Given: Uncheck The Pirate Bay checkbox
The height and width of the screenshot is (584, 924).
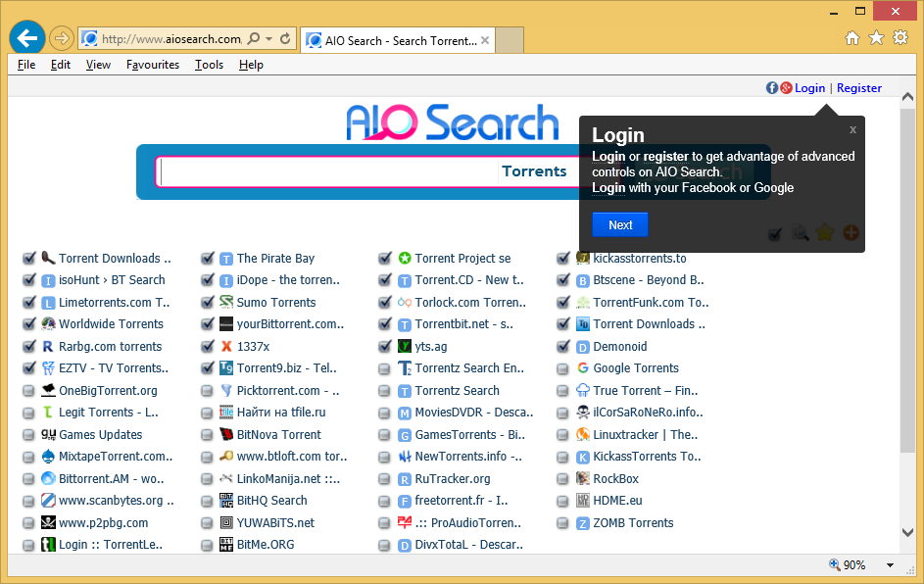Looking at the screenshot, I should pyautogui.click(x=208, y=259).
